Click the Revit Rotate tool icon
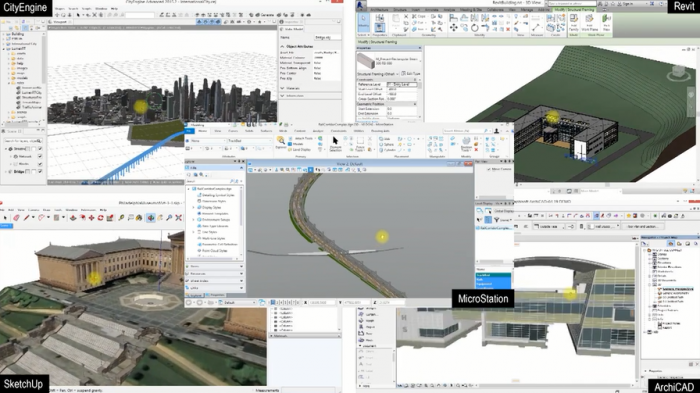 pyautogui.click(x=475, y=28)
